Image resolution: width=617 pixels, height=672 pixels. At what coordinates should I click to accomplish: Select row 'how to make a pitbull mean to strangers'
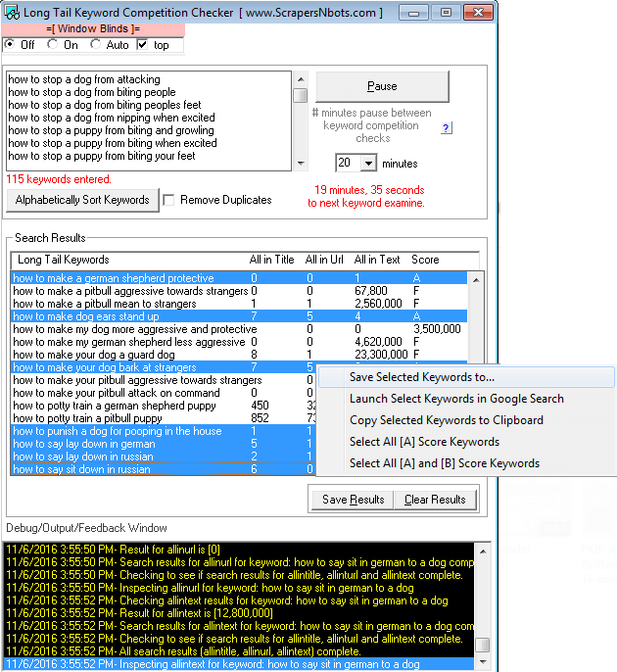coord(239,304)
